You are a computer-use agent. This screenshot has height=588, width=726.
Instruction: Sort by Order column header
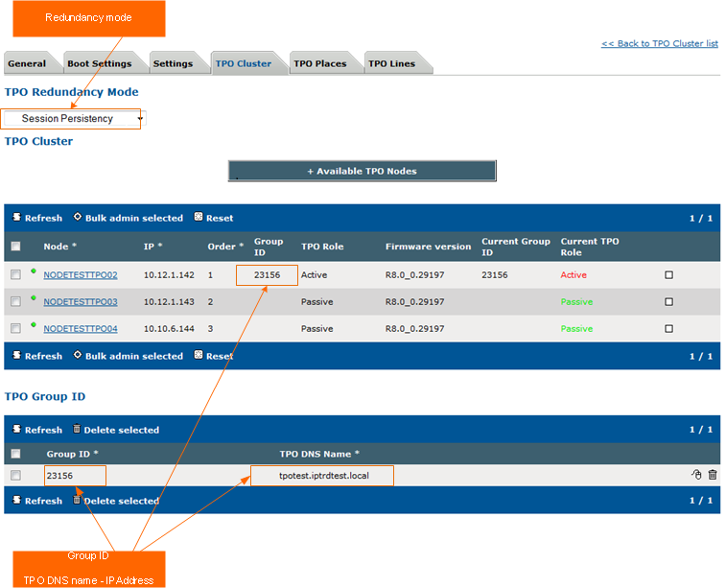pos(225,247)
